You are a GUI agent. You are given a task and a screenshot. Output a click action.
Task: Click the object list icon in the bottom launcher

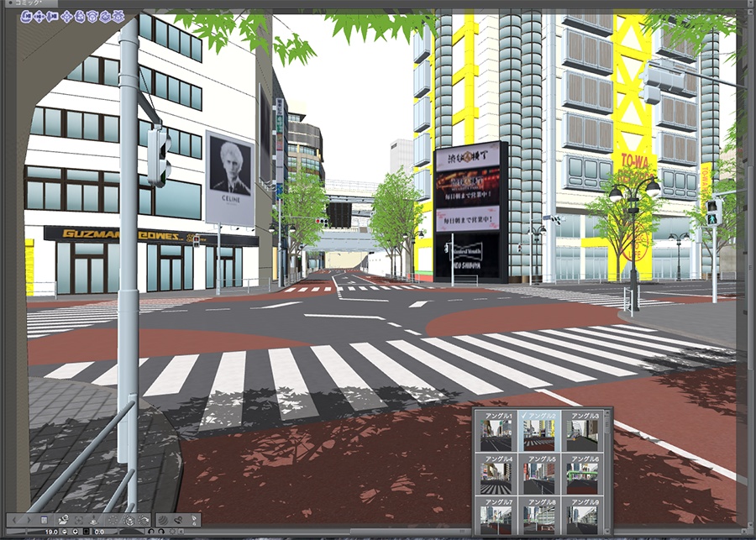[43, 520]
